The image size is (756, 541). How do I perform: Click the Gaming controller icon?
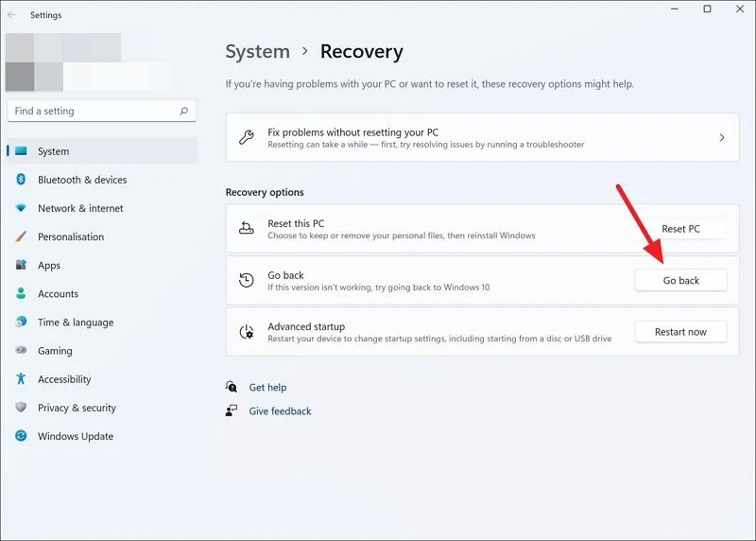pyautogui.click(x=21, y=351)
